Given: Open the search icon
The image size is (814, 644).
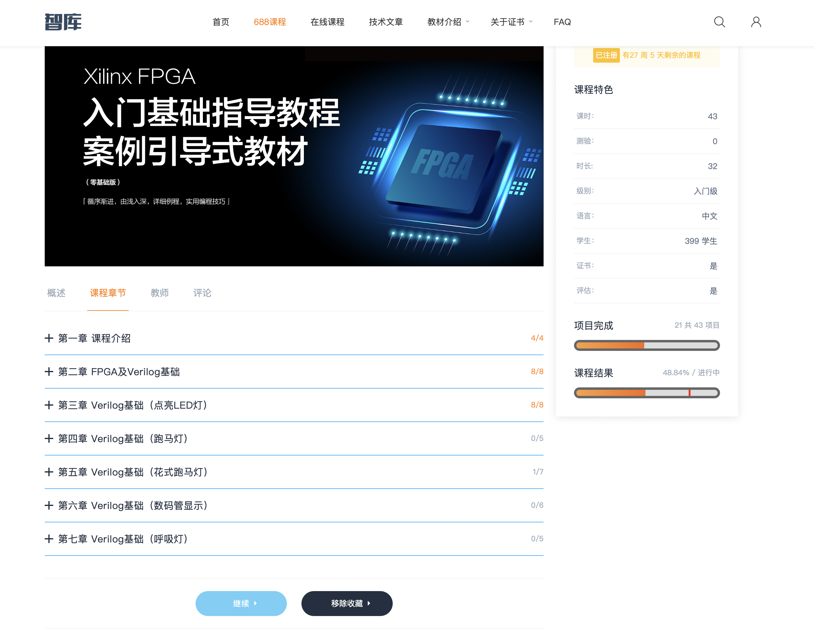Looking at the screenshot, I should pyautogui.click(x=719, y=22).
